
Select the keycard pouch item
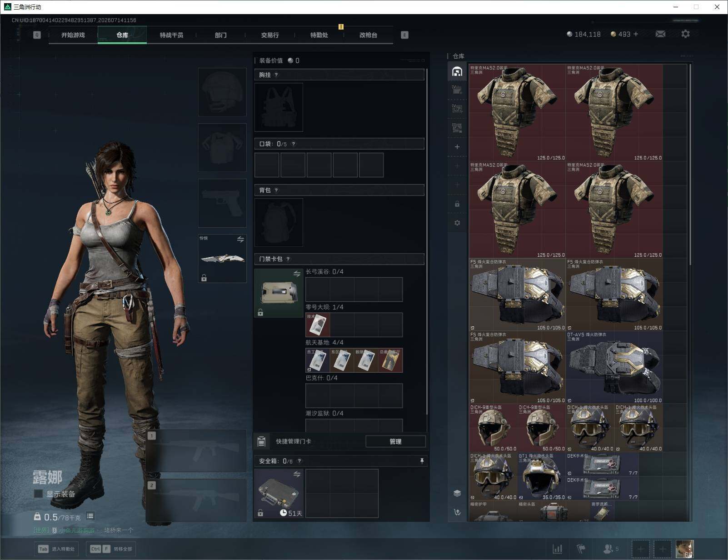tap(279, 293)
